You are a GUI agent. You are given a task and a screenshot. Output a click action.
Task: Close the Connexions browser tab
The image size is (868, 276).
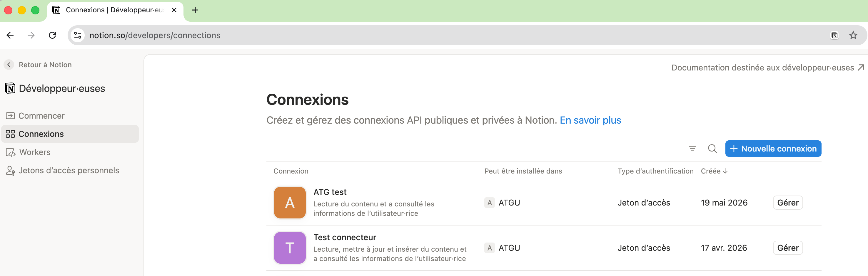[174, 10]
